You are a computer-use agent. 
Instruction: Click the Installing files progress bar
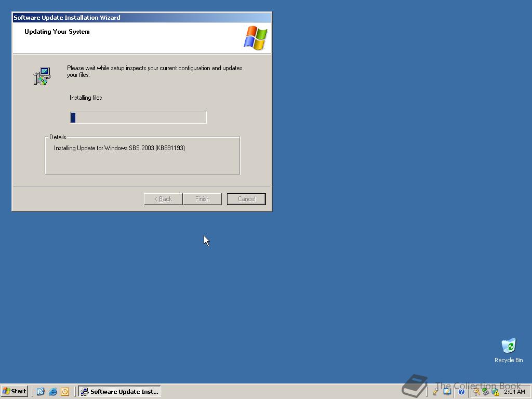pyautogui.click(x=138, y=118)
